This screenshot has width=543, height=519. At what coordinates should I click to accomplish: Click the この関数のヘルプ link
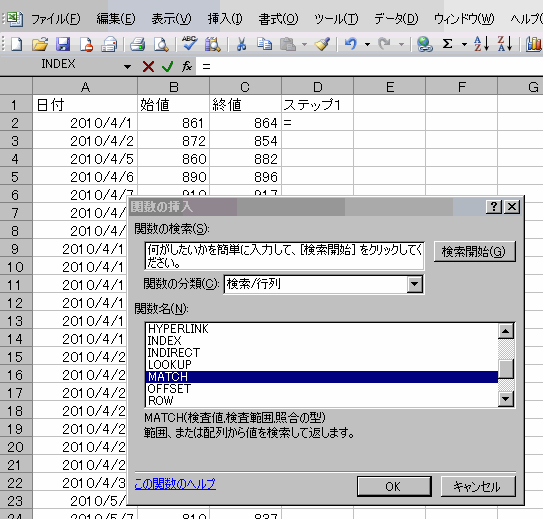pyautogui.click(x=175, y=484)
